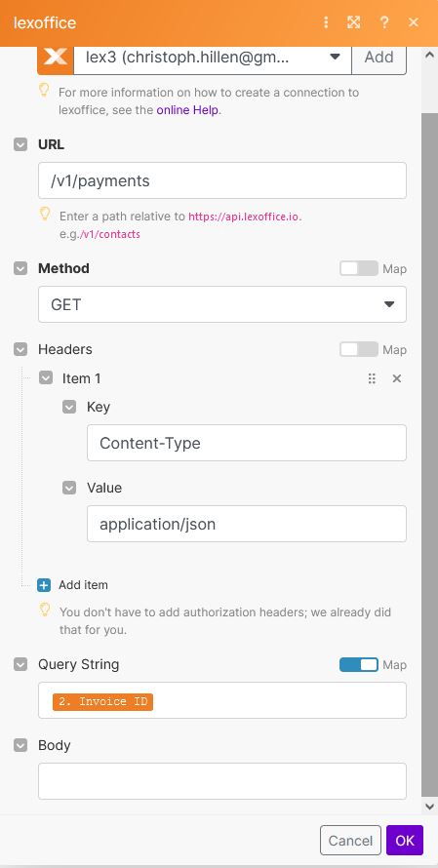Click the lexoffice title text

[44, 22]
